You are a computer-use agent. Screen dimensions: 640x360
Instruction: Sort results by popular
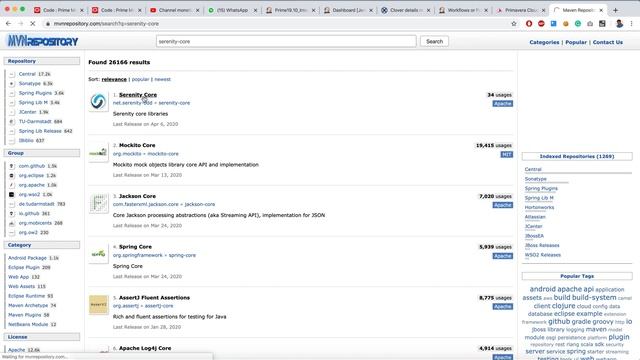pos(140,79)
